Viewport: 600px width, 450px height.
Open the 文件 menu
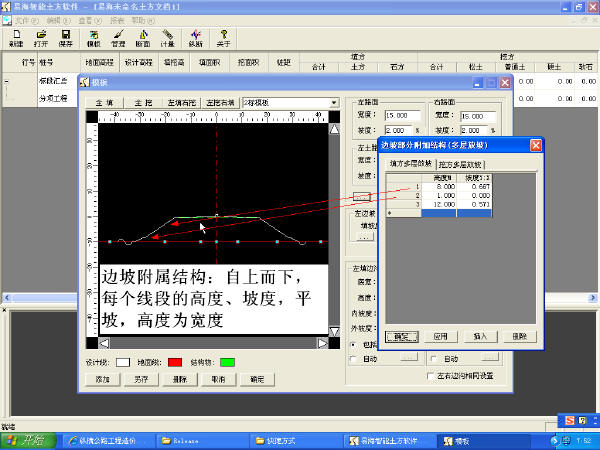click(26, 20)
